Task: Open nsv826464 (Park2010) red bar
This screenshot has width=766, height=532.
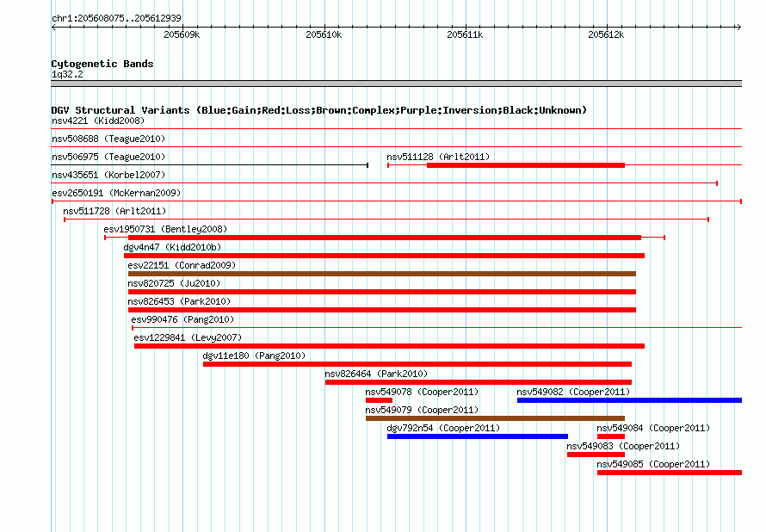Action: [479, 382]
